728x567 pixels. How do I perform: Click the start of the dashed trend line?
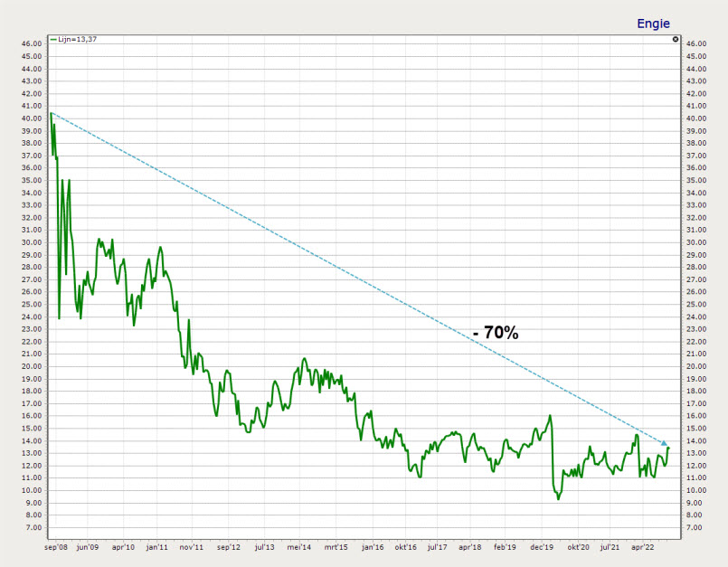[x=52, y=113]
